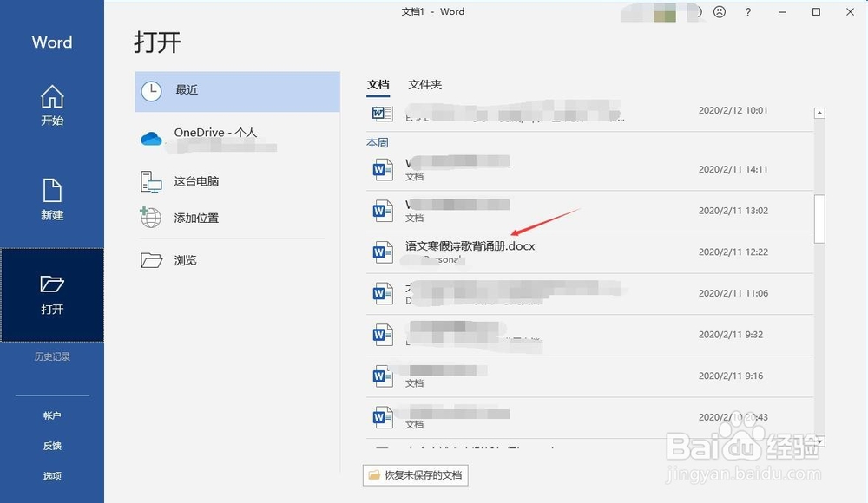Screen dimensions: 868x503
Task: Open the 选项 (Options) menu item
Action: 52,476
